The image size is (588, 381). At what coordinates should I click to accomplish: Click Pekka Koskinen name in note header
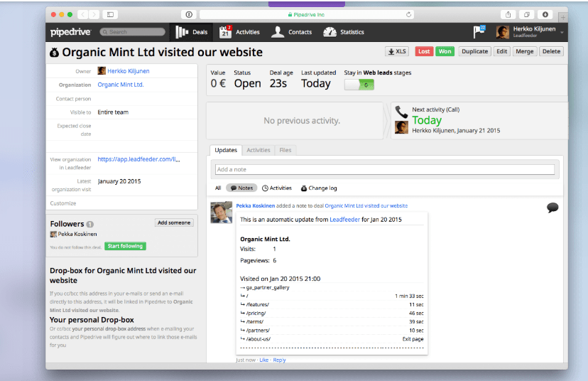tap(256, 205)
